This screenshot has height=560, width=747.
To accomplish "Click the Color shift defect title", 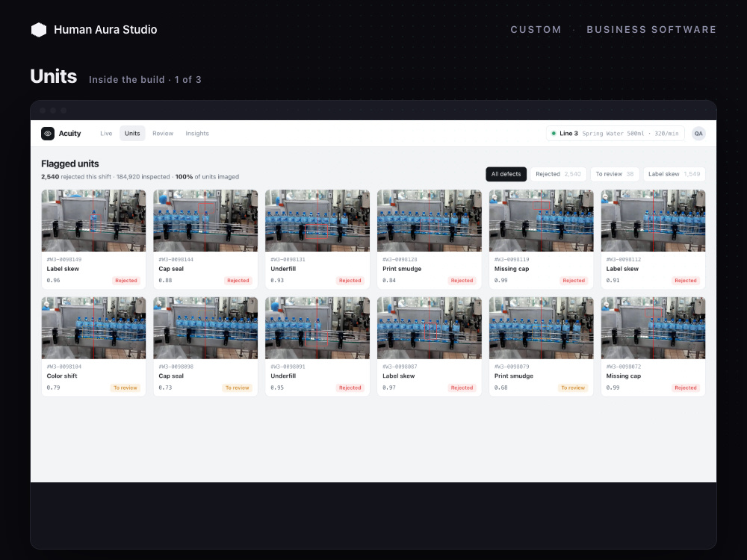I will click(x=62, y=376).
